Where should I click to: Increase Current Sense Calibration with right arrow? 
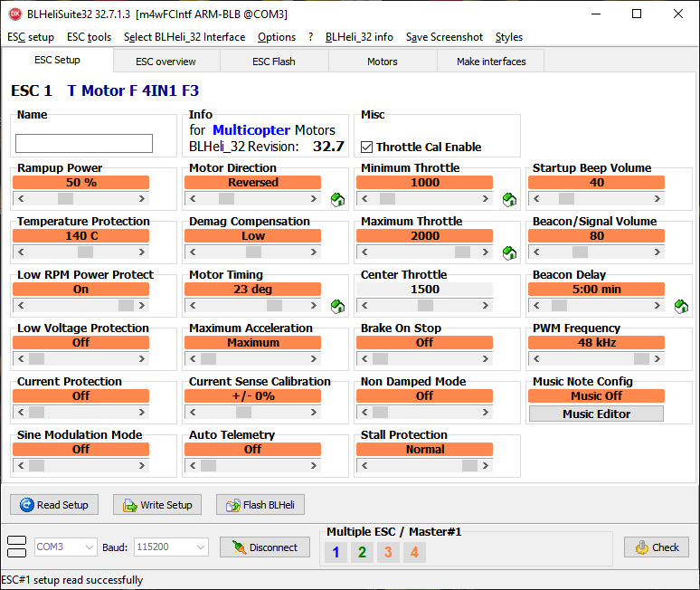click(314, 413)
